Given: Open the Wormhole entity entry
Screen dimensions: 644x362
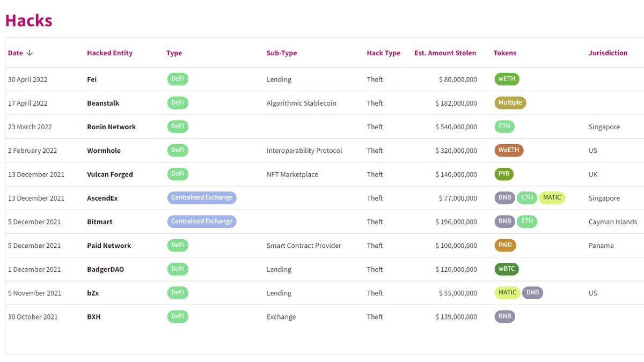Looking at the screenshot, I should (x=104, y=151).
